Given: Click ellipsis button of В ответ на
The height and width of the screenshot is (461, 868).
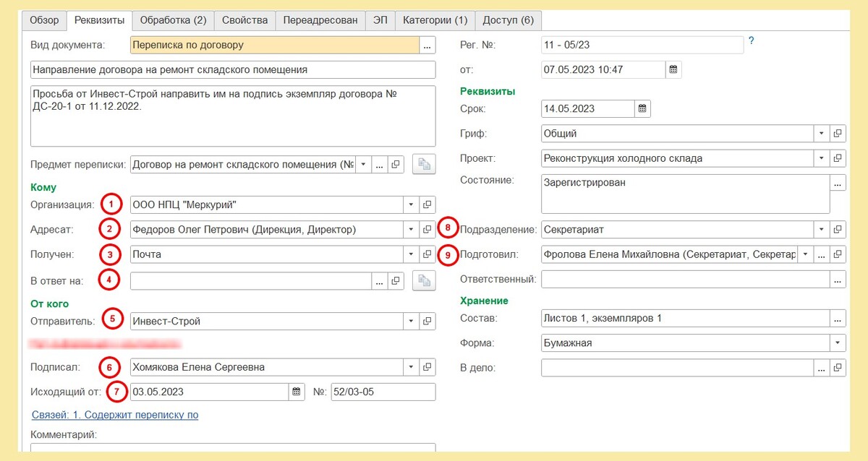Looking at the screenshot, I should pyautogui.click(x=380, y=280).
